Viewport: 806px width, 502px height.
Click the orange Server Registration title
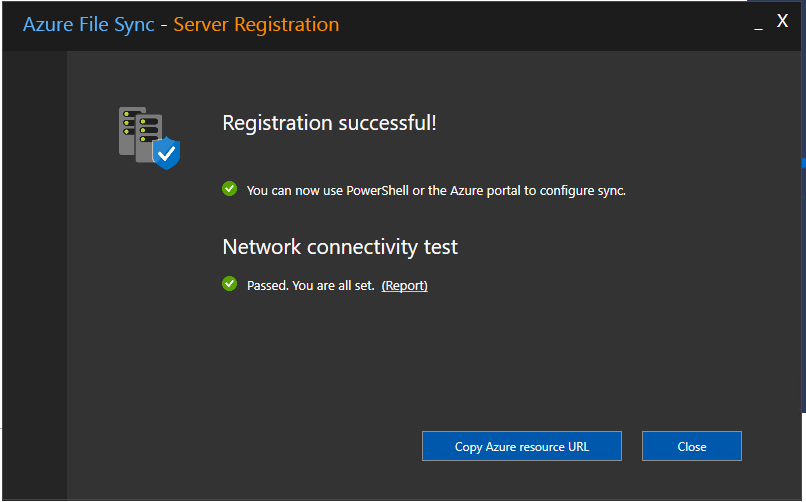256,24
